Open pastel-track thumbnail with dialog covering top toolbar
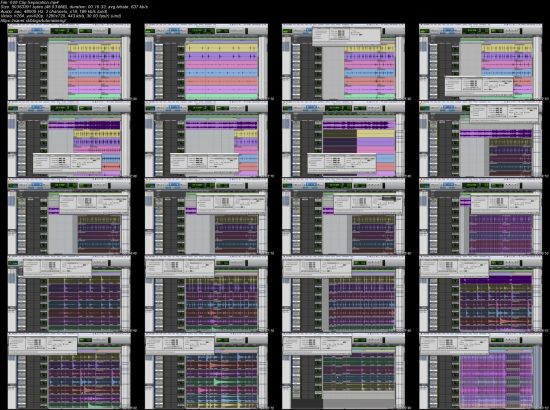The height and width of the screenshot is (410, 550). (x=343, y=62)
